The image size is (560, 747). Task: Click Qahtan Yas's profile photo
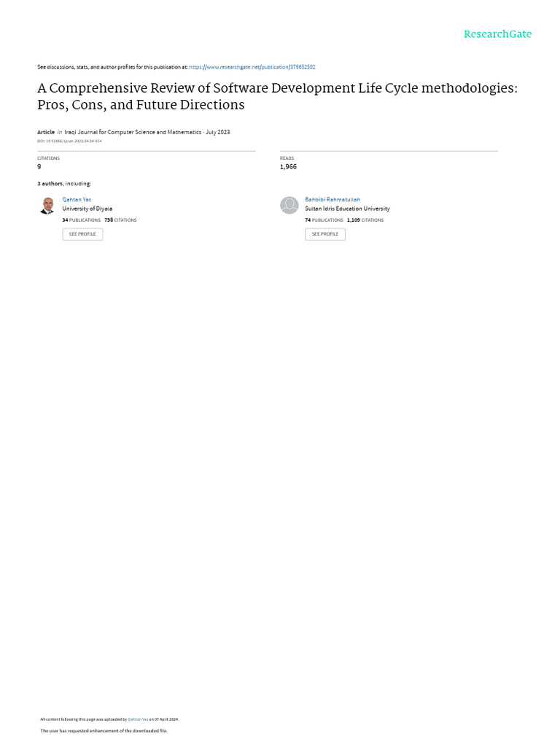coord(47,206)
